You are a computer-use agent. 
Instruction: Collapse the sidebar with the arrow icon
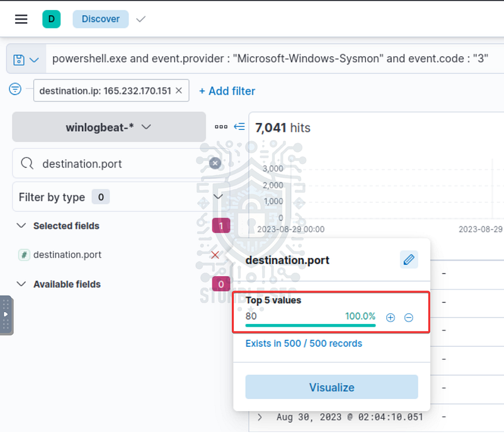[239, 127]
